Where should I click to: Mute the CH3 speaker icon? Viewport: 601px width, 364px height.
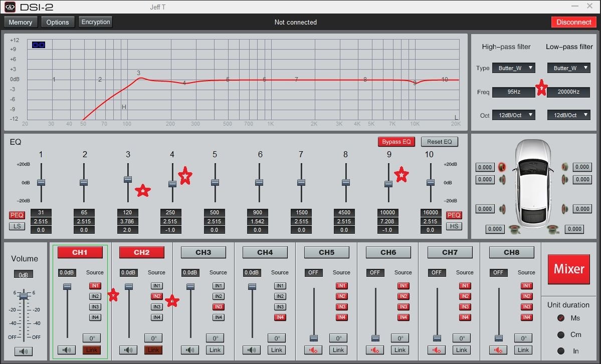[190, 350]
